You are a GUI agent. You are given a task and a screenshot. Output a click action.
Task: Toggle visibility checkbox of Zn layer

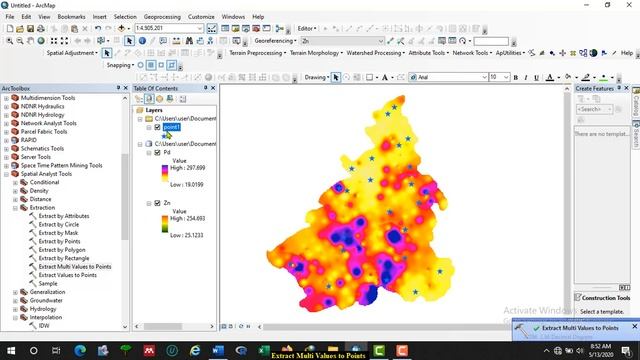tap(158, 203)
